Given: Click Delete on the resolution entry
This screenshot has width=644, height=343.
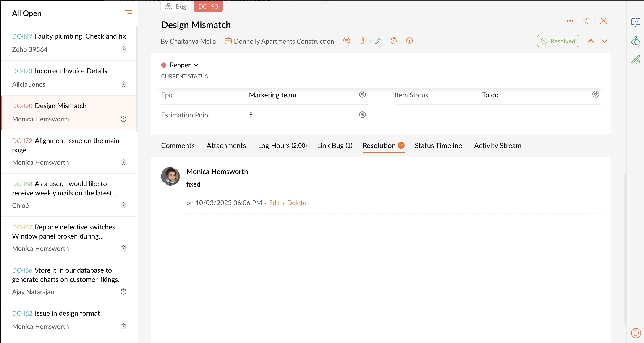Looking at the screenshot, I should (x=296, y=203).
